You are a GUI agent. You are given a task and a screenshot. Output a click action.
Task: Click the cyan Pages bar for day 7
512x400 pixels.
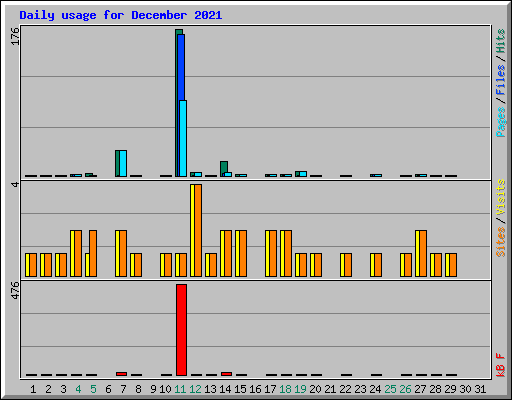(123, 163)
